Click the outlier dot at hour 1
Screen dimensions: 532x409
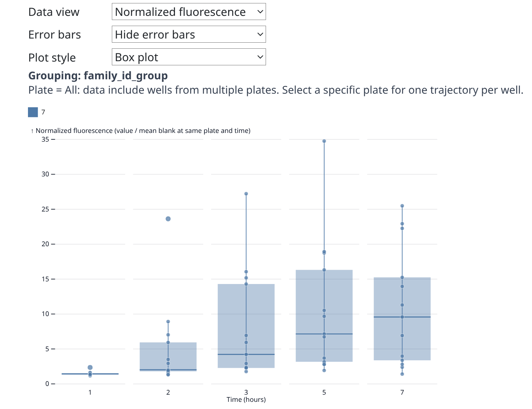tap(90, 367)
